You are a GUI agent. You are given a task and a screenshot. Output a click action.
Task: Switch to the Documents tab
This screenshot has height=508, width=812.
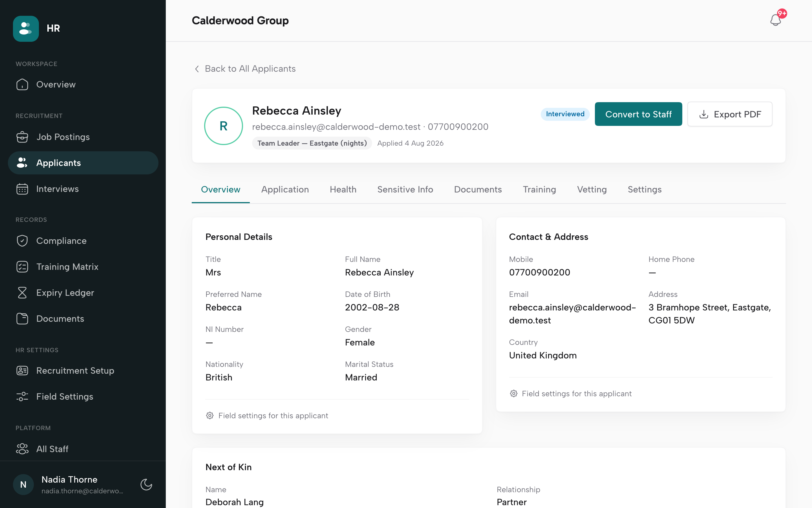coord(478,189)
